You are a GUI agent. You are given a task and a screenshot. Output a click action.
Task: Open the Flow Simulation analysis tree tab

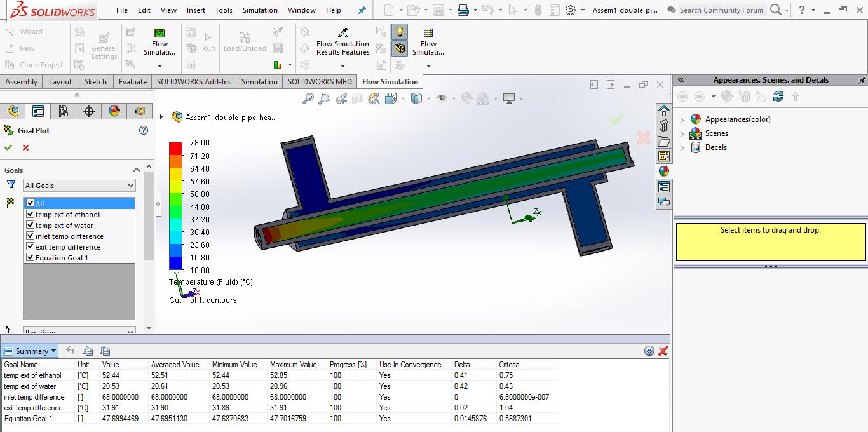point(140,111)
